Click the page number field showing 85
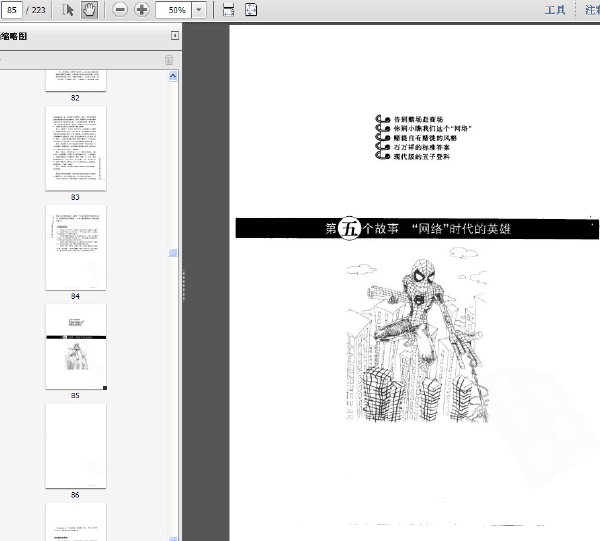Viewport: 600px width, 541px height. pyautogui.click(x=12, y=10)
